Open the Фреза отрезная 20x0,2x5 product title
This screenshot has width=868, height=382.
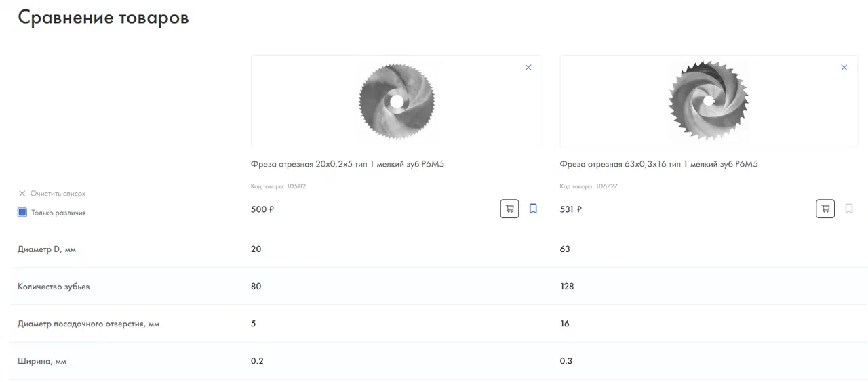point(347,164)
